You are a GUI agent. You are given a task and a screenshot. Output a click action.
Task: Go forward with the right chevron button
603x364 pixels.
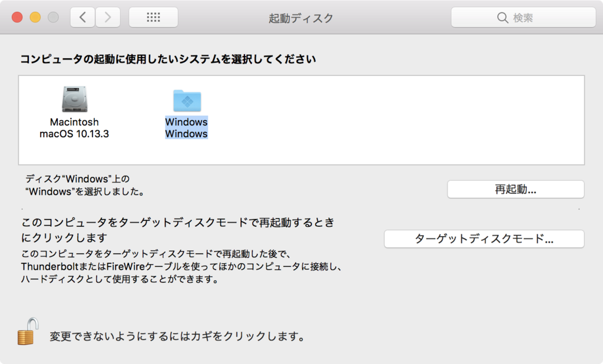coord(108,17)
